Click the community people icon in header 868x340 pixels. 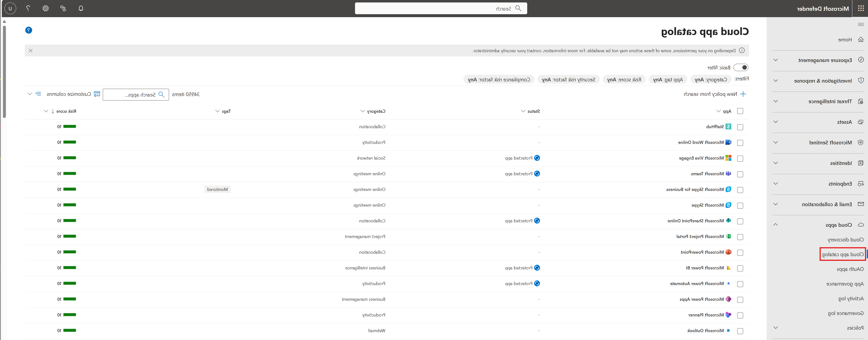(x=63, y=8)
